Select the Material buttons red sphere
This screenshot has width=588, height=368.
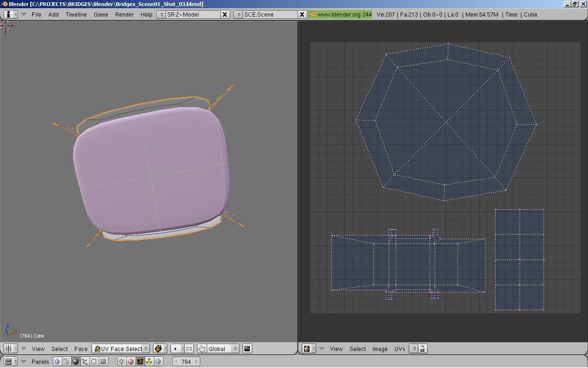(131, 362)
